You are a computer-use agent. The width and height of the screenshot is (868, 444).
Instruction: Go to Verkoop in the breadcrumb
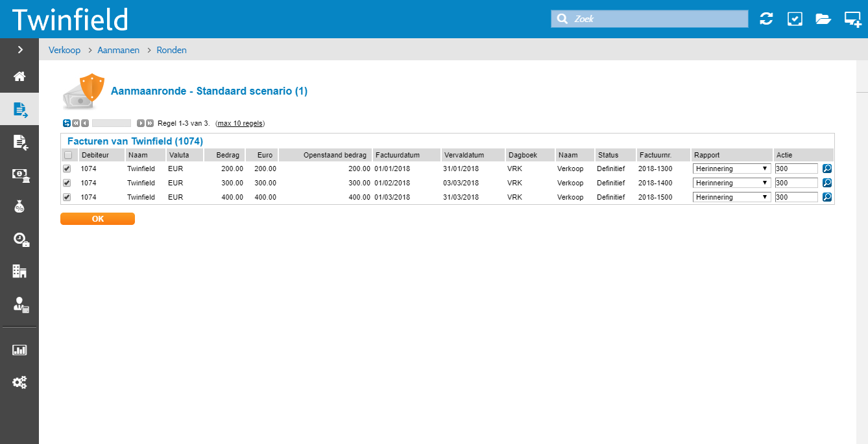[64, 50]
